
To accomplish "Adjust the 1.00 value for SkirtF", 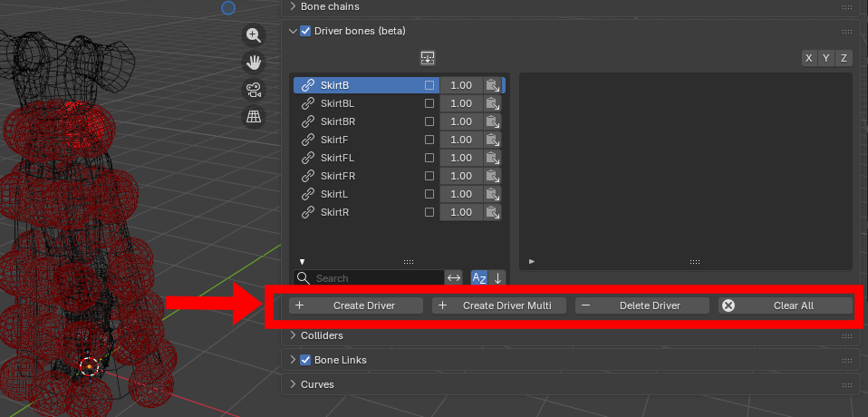I will pos(461,140).
